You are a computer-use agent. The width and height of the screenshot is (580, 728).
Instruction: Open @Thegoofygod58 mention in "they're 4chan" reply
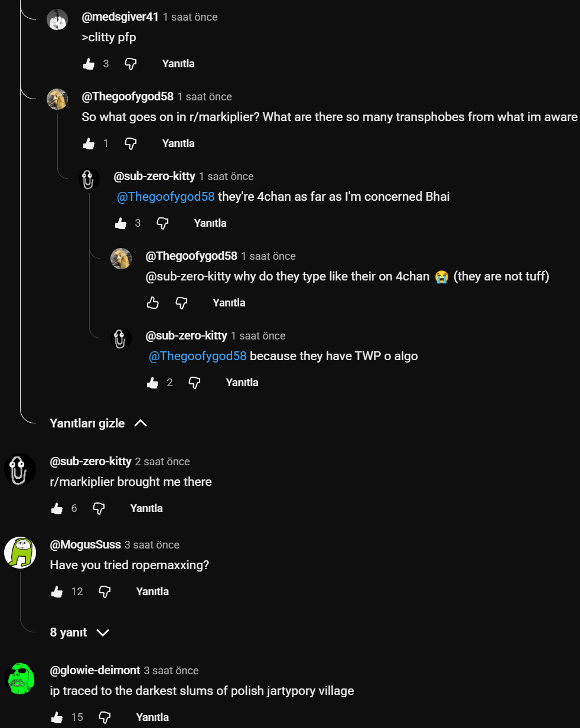[x=166, y=197]
